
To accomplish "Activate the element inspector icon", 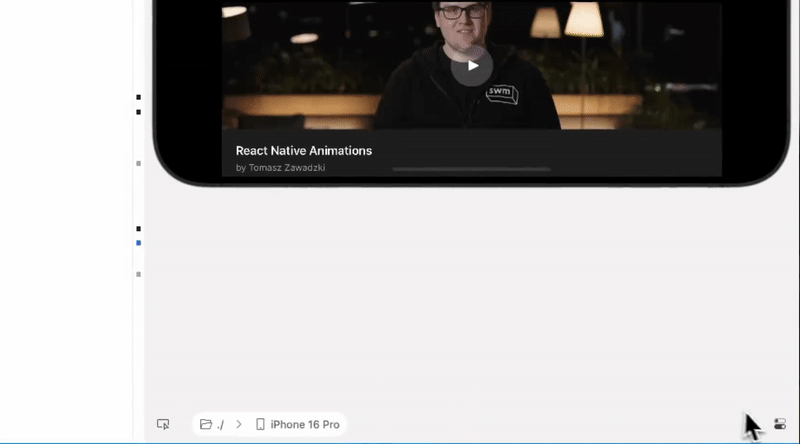I will [163, 424].
